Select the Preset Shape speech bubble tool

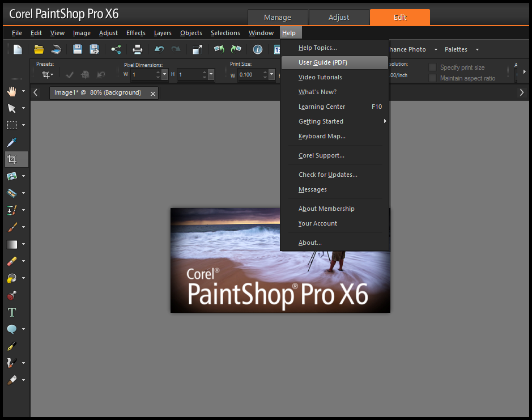click(12, 329)
